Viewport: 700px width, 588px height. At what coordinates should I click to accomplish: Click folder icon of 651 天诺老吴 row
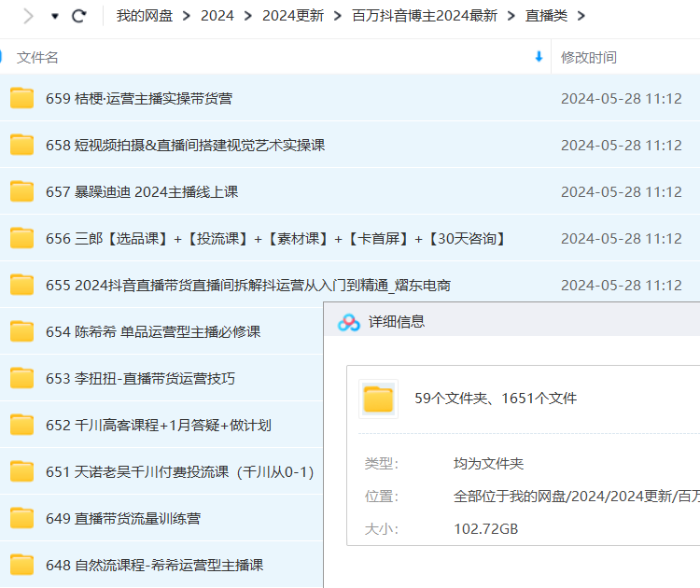tap(21, 471)
